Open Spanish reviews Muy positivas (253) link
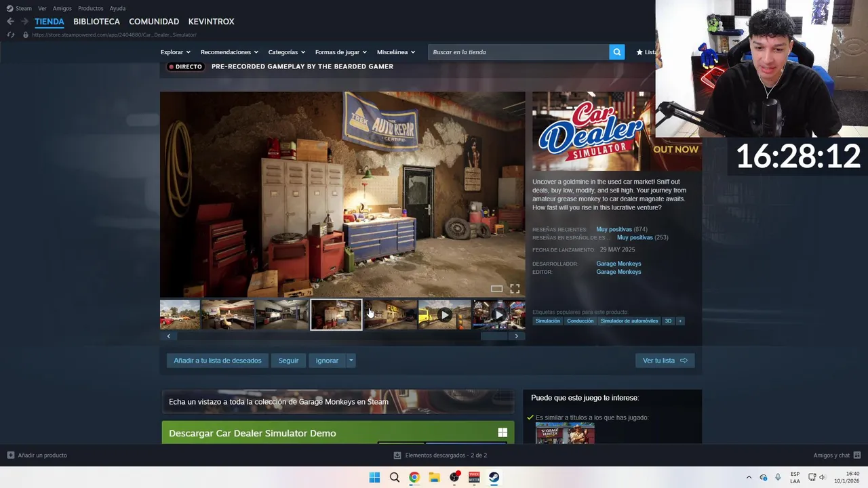 [x=642, y=237]
